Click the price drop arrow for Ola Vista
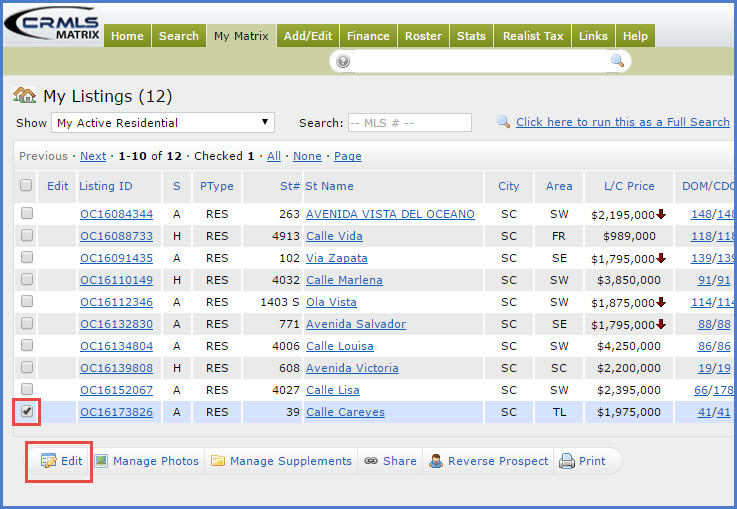The height and width of the screenshot is (509, 737). tap(661, 302)
